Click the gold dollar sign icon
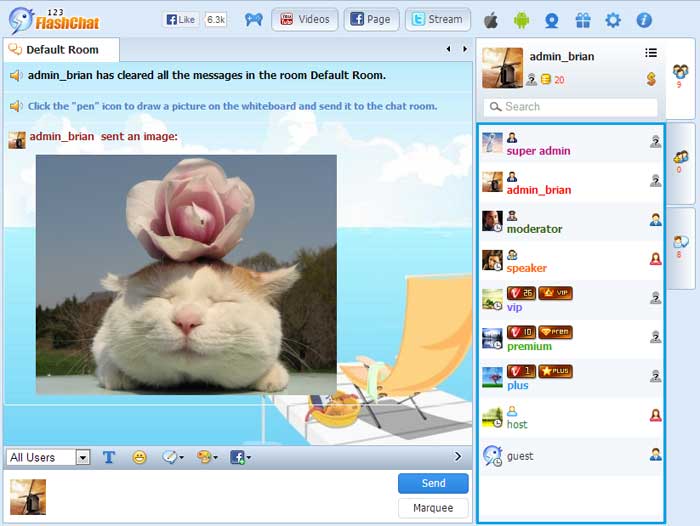 pyautogui.click(x=651, y=79)
